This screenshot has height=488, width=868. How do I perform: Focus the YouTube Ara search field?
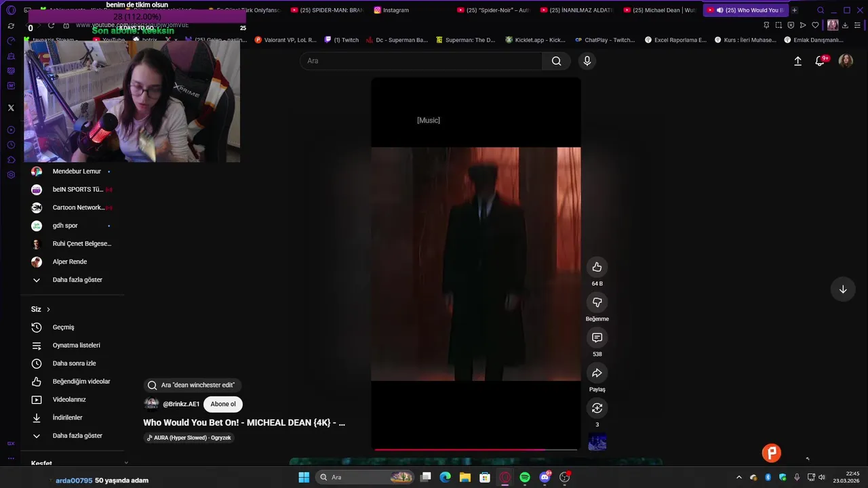pyautogui.click(x=420, y=61)
